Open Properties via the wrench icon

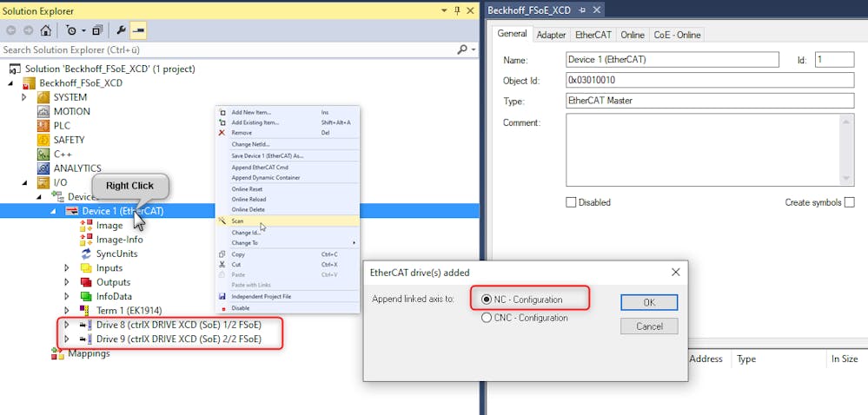tap(122, 30)
